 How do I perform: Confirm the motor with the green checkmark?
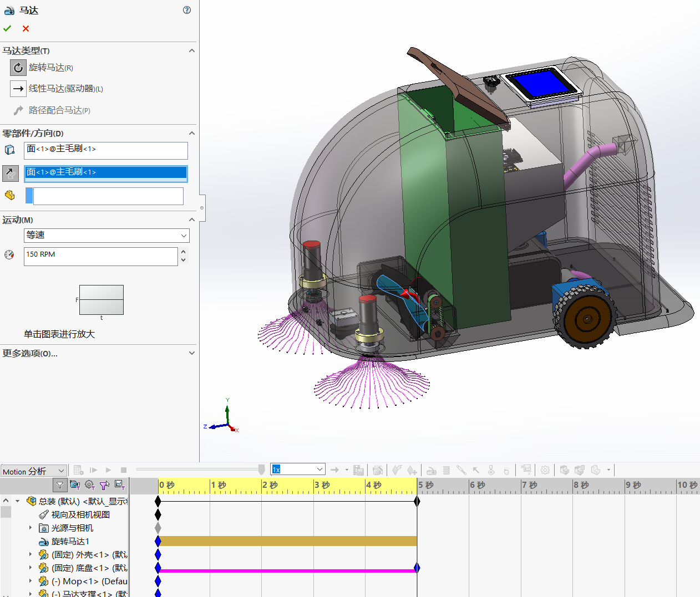click(7, 28)
